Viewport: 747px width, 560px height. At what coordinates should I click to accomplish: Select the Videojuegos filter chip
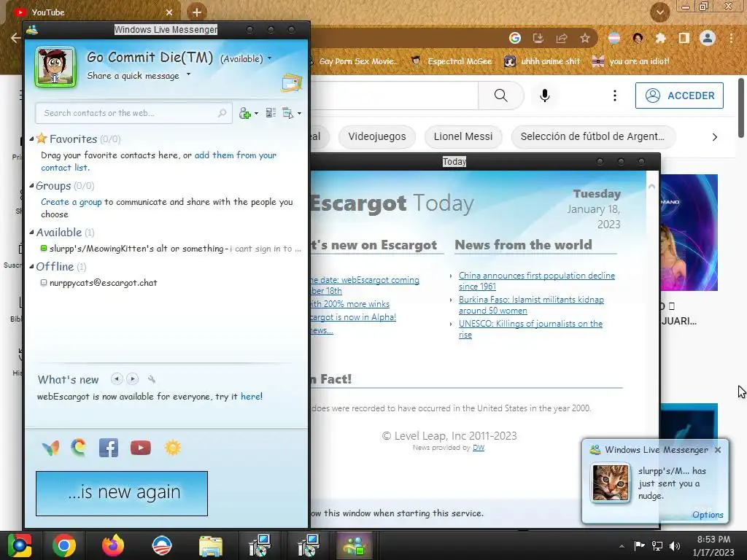(x=377, y=136)
